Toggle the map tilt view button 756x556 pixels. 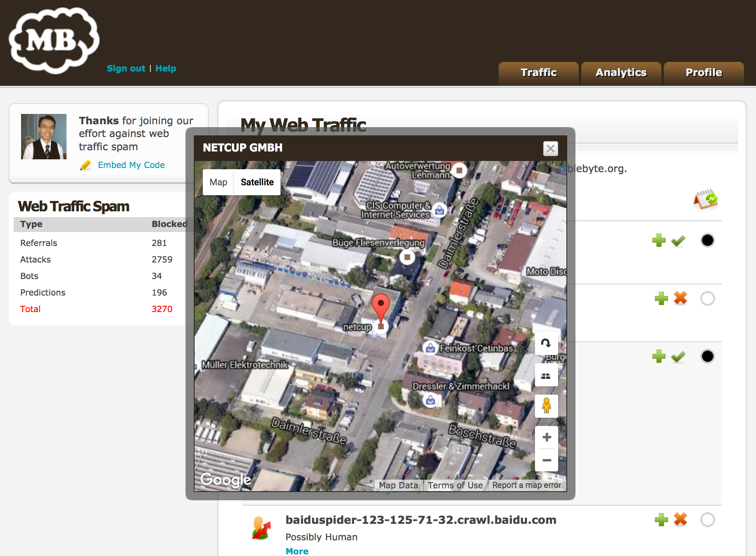tap(546, 375)
